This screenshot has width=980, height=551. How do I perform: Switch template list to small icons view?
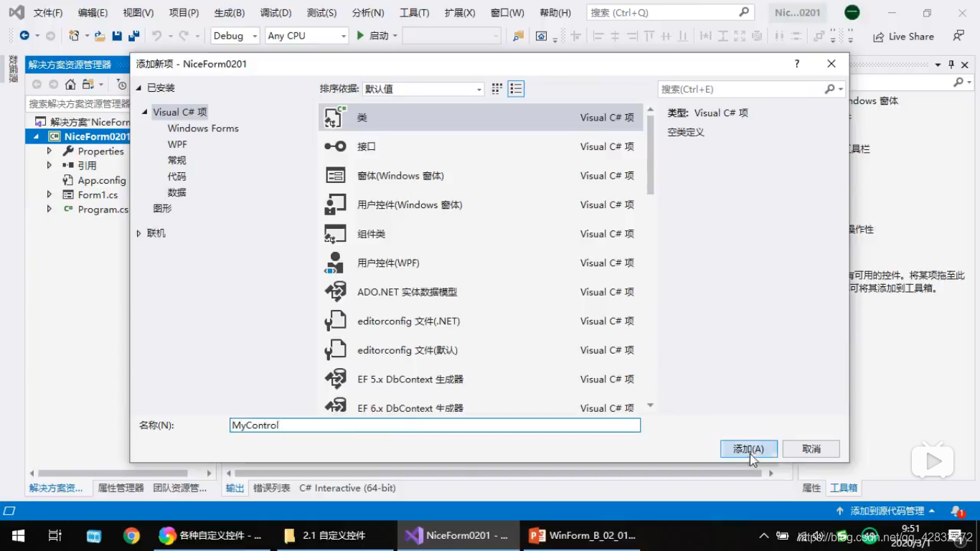coord(497,89)
